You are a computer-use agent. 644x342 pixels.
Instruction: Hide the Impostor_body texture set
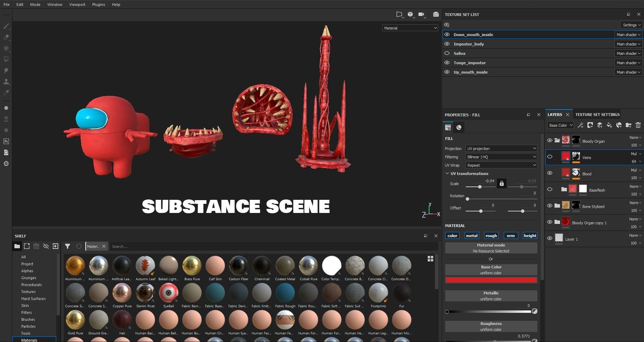[x=447, y=44]
